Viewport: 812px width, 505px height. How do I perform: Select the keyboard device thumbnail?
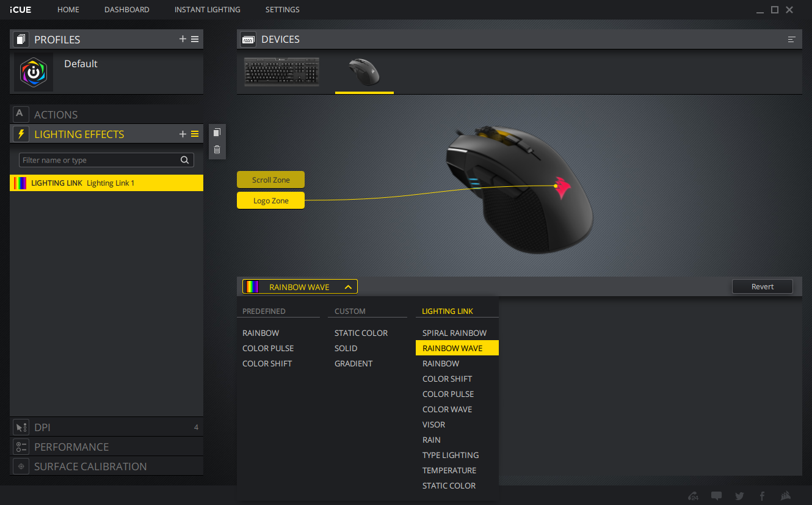pos(281,71)
